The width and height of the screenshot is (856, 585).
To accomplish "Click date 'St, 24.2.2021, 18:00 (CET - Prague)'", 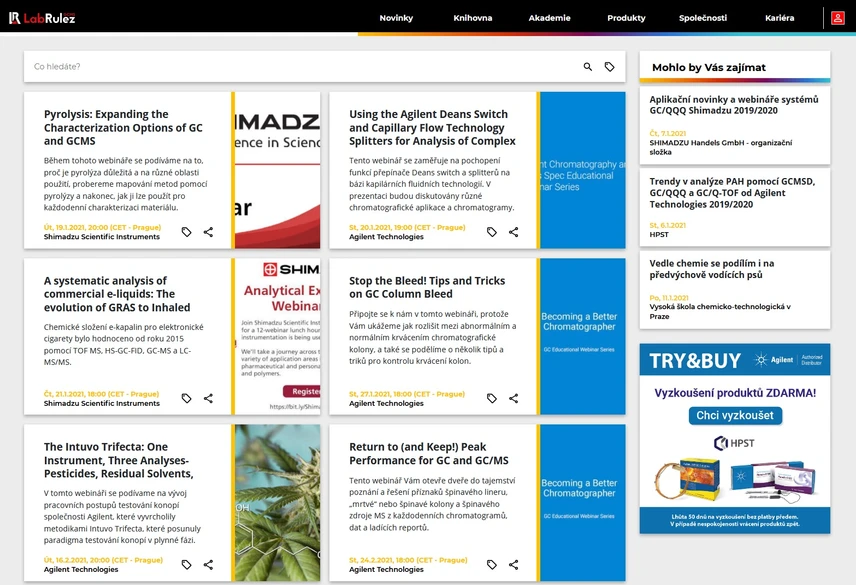I will pos(408,560).
